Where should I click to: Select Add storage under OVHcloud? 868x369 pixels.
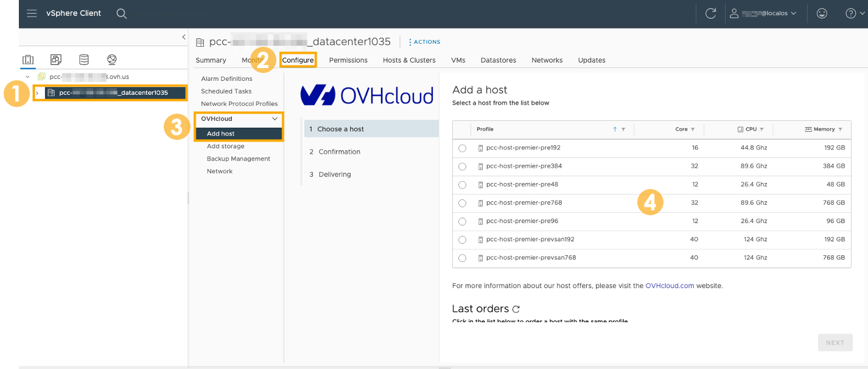tap(226, 147)
